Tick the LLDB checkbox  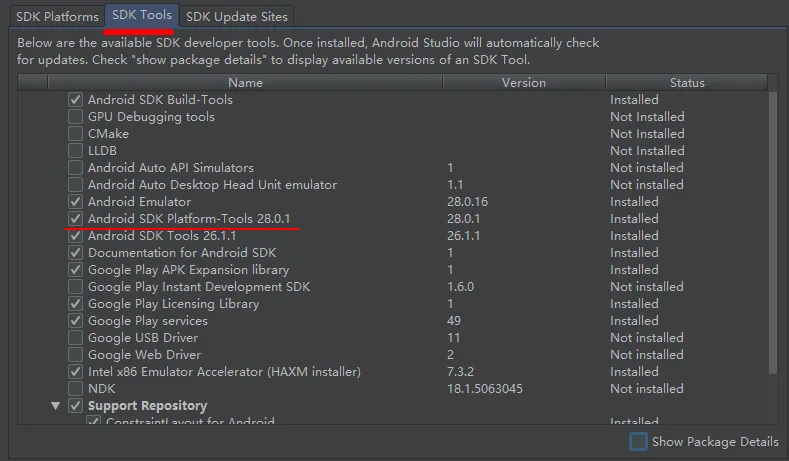click(x=75, y=151)
